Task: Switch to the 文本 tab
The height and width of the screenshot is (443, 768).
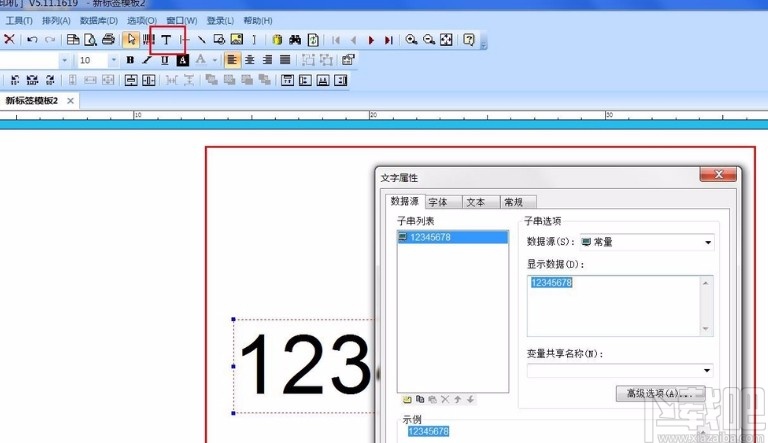Action: pos(481,202)
